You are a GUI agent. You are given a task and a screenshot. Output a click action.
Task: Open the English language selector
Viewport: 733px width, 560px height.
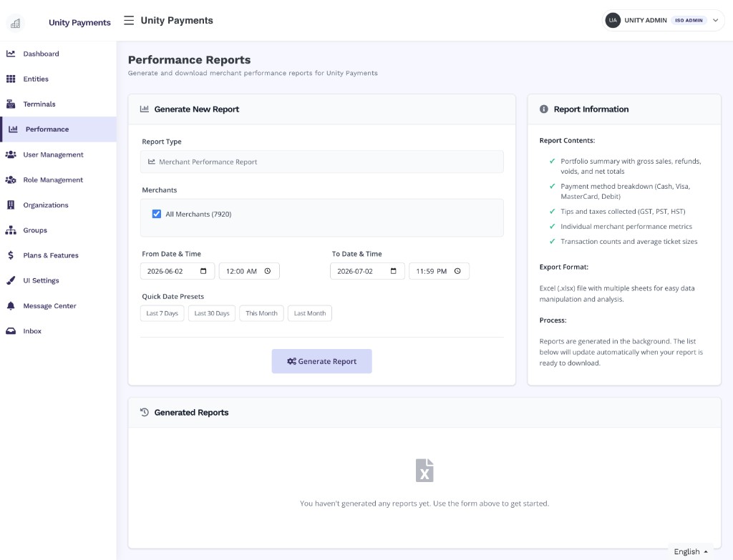pos(691,551)
